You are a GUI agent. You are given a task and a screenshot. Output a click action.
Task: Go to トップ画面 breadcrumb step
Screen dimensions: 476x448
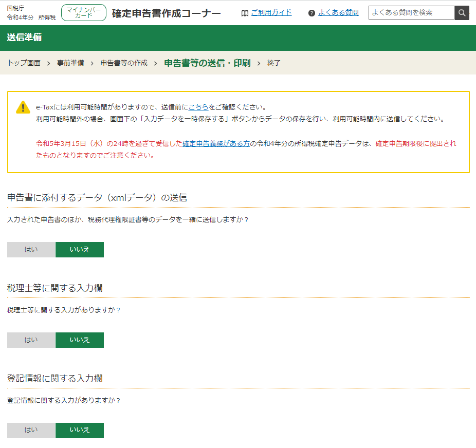coord(24,63)
